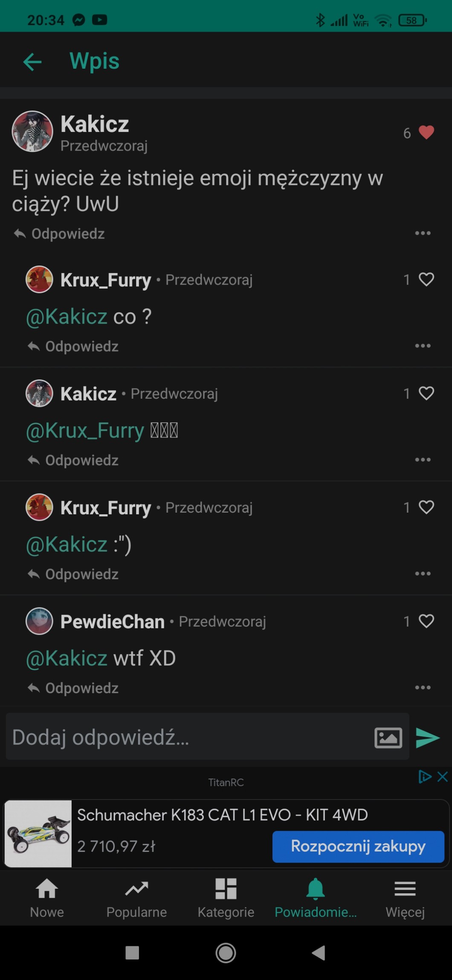
Task: Send the reply with the paper plane icon
Action: (x=427, y=738)
